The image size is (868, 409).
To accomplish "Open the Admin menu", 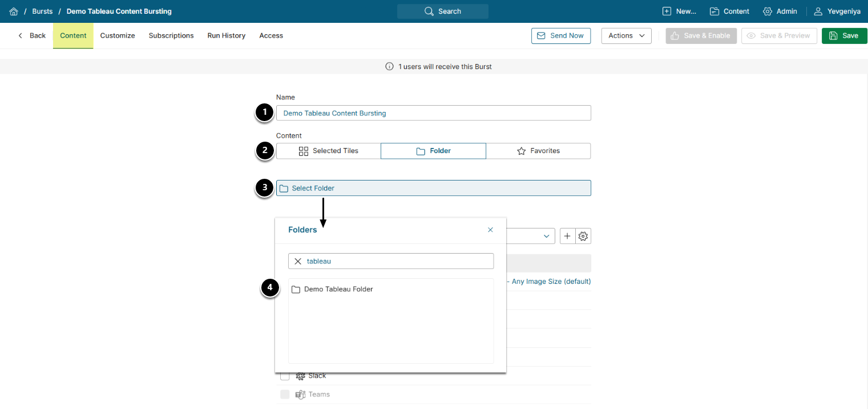I will 780,11.
